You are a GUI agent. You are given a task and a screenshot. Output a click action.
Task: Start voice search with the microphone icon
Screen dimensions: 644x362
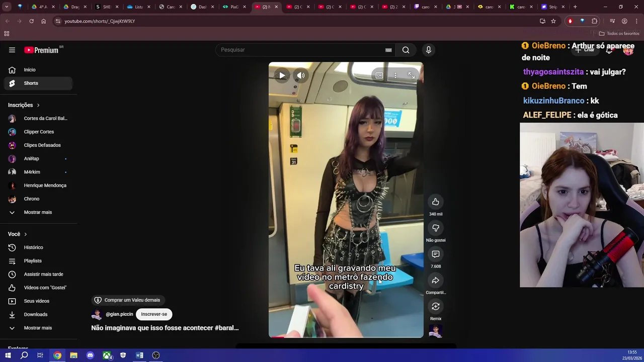(429, 50)
